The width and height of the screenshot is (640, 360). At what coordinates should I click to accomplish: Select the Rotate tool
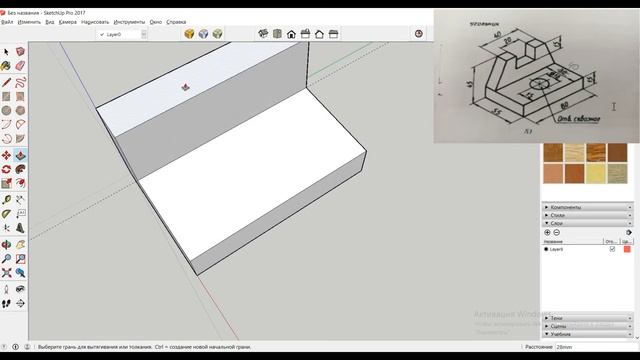6,169
